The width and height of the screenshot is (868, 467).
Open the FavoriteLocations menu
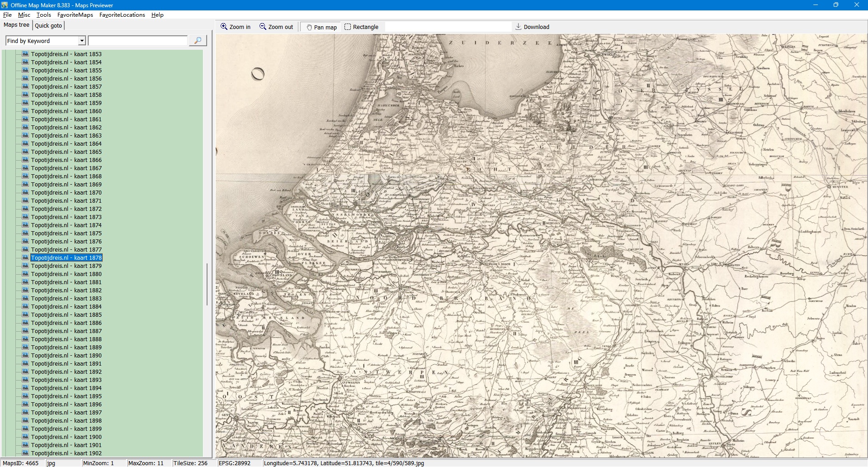[122, 15]
